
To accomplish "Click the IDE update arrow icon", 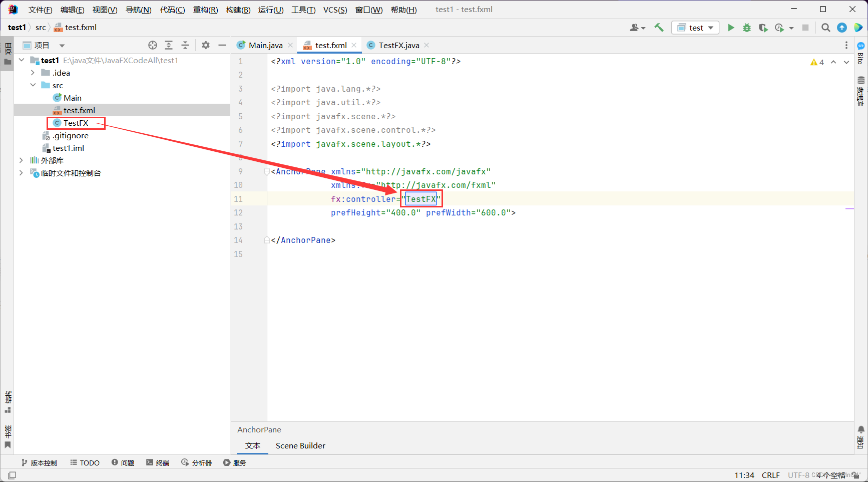I will (x=842, y=28).
